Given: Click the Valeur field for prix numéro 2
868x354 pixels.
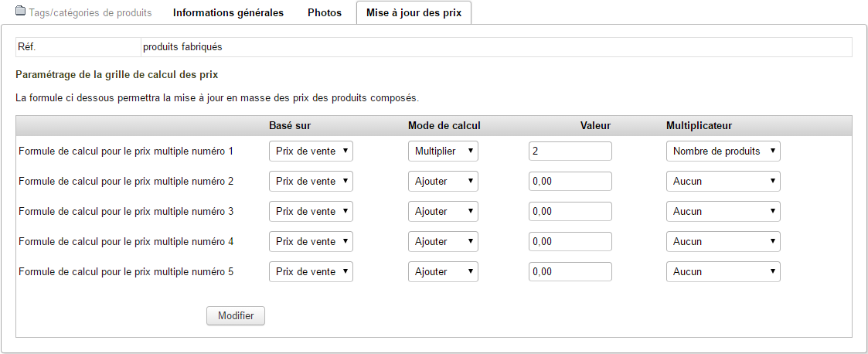Looking at the screenshot, I should 570,182.
